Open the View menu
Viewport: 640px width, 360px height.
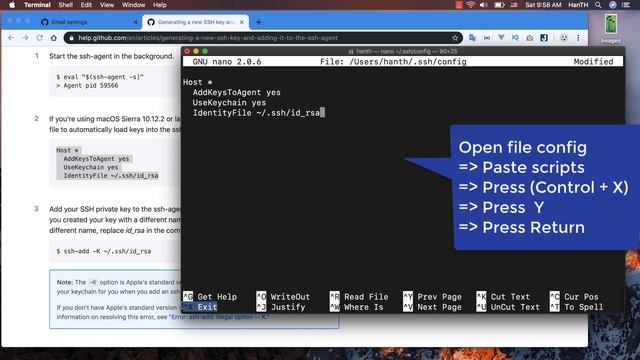point(107,5)
